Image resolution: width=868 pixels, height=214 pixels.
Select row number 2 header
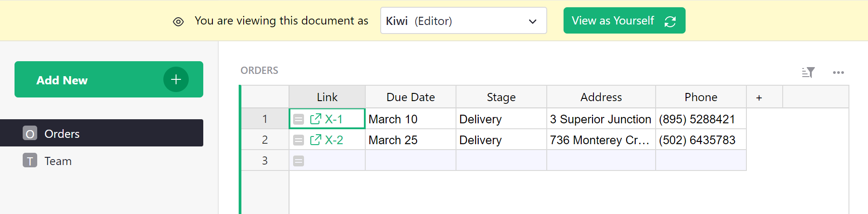click(x=265, y=140)
